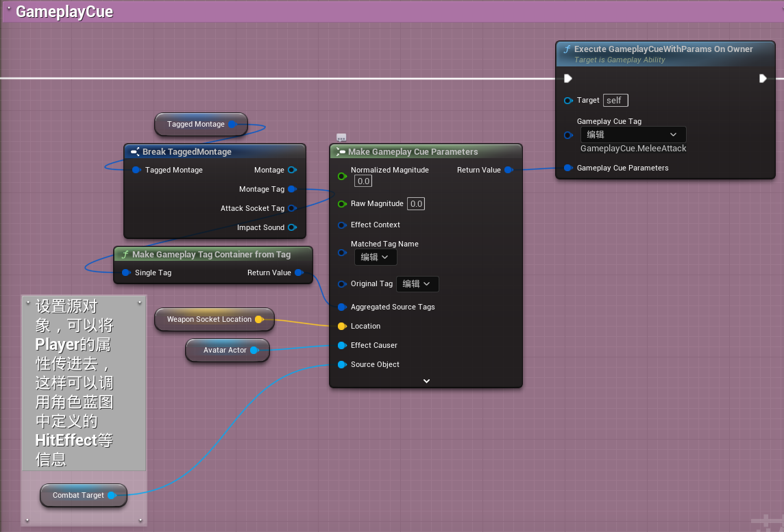The image size is (784, 532).
Task: Click the Normalized Magnitude input pin
Action: [342, 176]
